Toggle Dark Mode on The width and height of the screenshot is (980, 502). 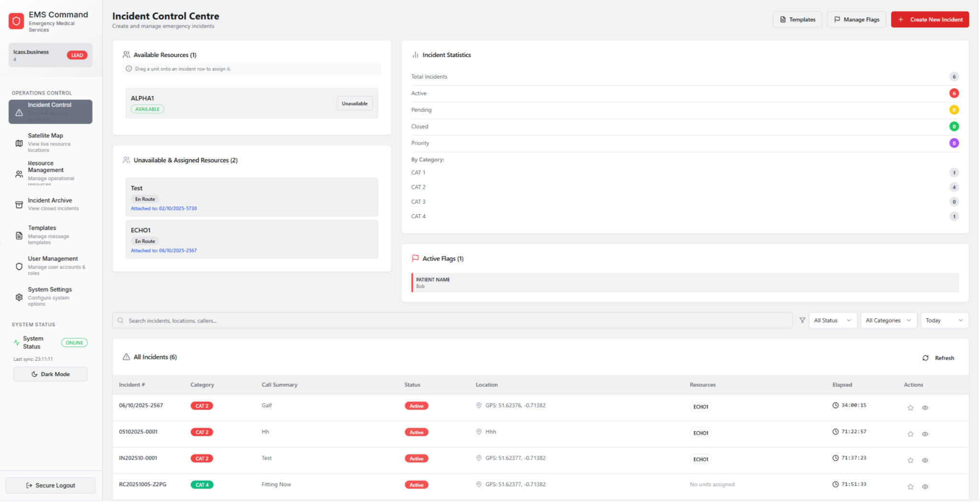(x=50, y=374)
